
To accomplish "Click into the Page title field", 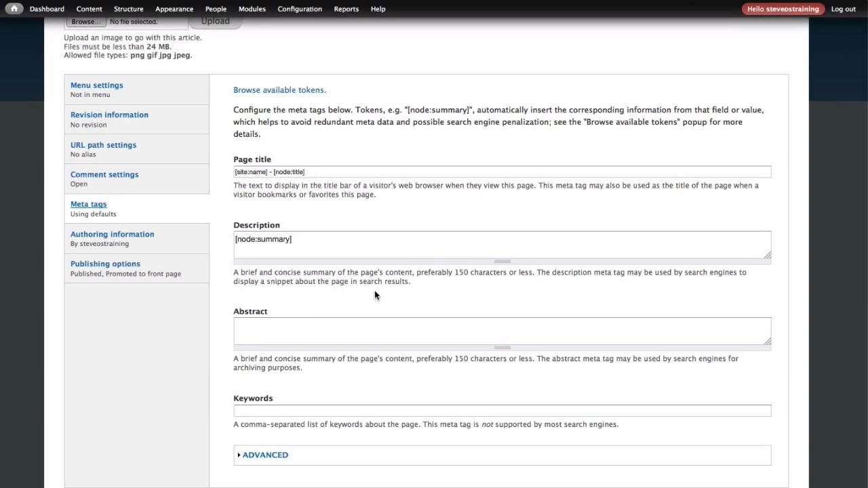I will point(502,172).
